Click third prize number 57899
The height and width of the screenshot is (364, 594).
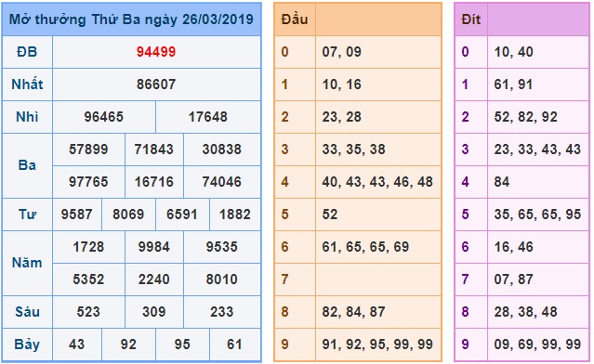pos(88,149)
